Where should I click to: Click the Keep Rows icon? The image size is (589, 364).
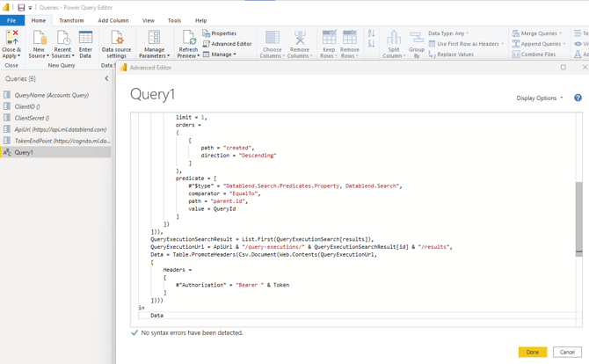click(329, 38)
